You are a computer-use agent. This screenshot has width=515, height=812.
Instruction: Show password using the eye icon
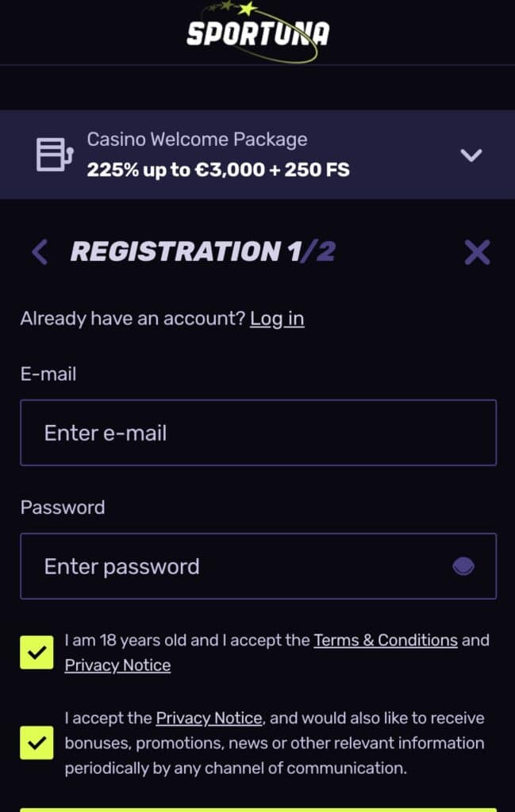[463, 566]
